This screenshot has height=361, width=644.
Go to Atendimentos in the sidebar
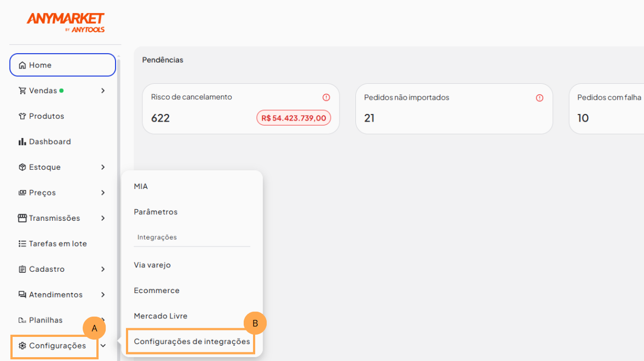click(x=55, y=295)
